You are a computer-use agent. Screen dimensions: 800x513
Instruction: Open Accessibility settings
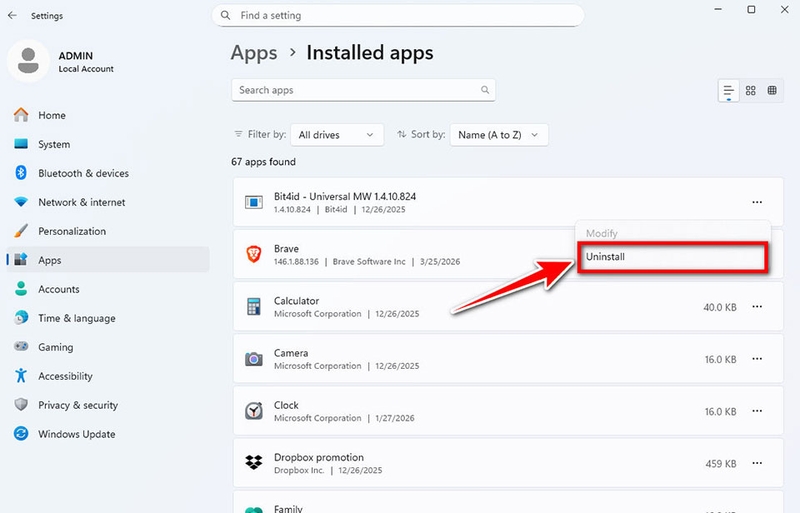tap(108, 376)
